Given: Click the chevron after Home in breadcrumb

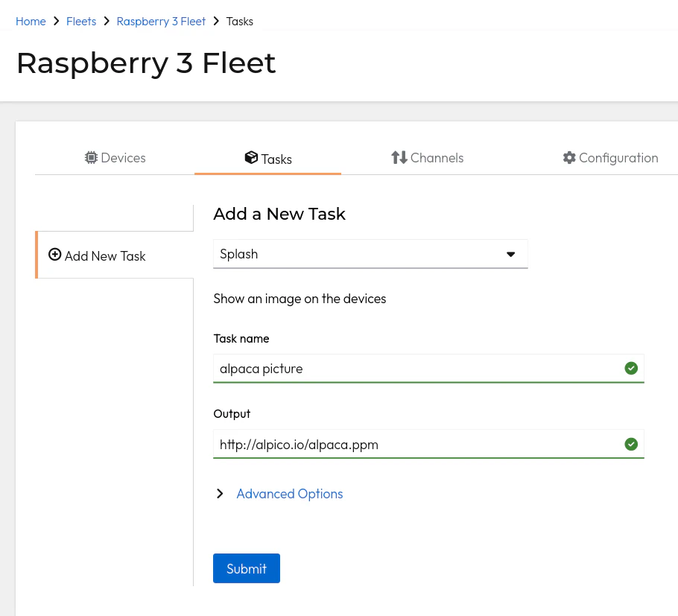Looking at the screenshot, I should coord(56,21).
